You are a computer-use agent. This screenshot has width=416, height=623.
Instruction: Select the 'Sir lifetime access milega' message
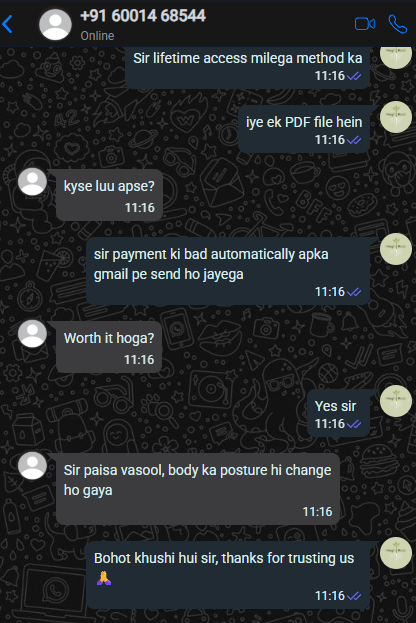coord(248,67)
